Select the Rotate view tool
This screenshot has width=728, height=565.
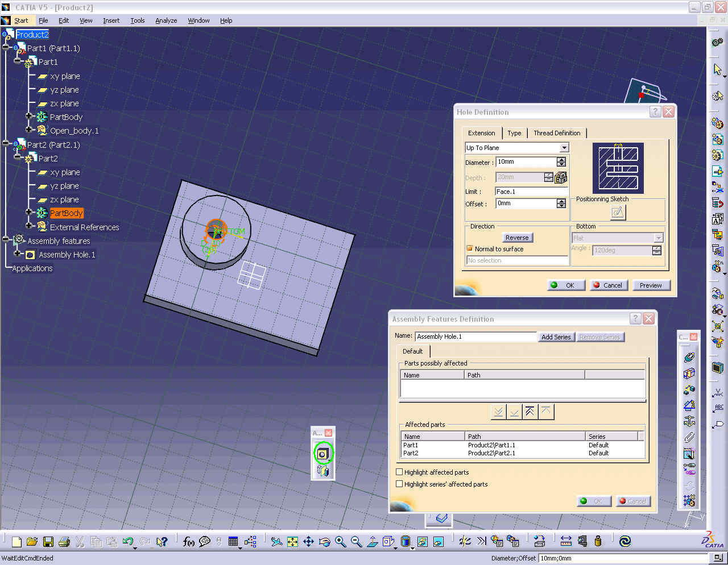coord(324,542)
